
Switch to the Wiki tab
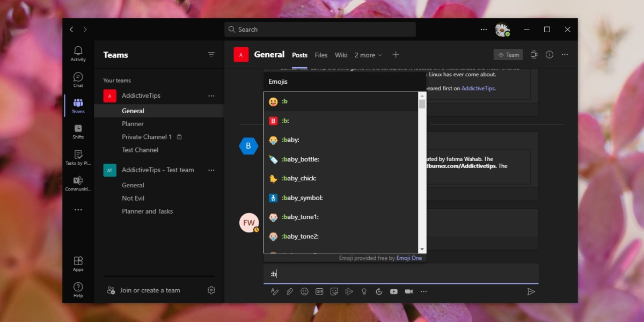click(x=341, y=55)
